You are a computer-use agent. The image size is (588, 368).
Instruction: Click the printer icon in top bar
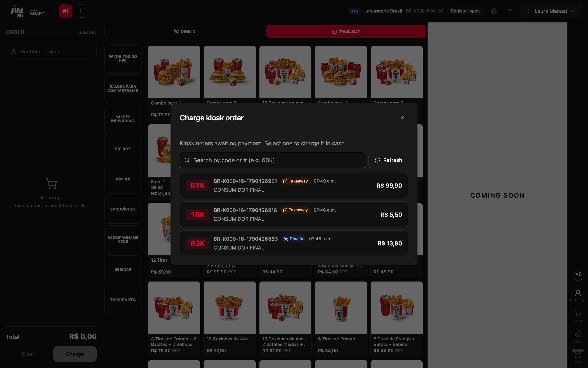pyautogui.click(x=494, y=11)
